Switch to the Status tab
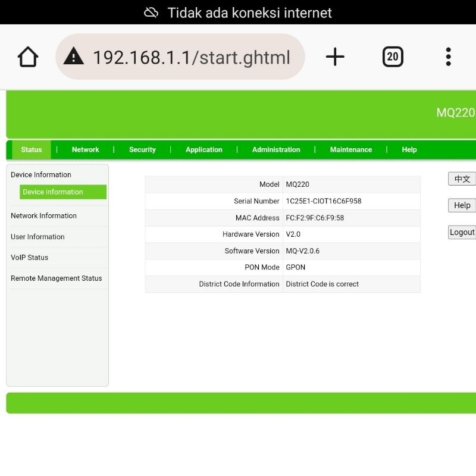This screenshot has height=476, width=476. pyautogui.click(x=32, y=150)
